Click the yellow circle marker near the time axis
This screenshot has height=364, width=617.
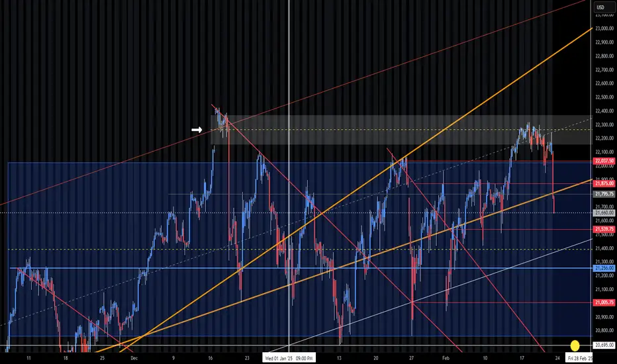tap(575, 345)
